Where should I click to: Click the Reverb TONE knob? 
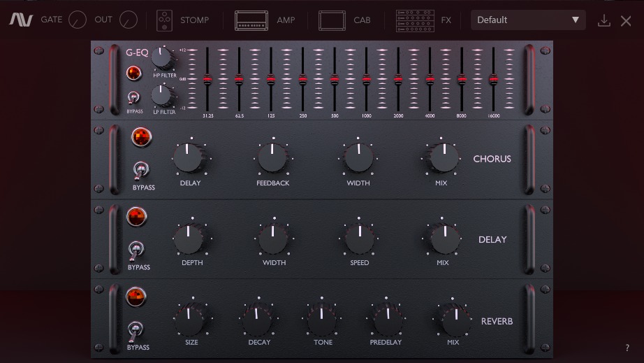pos(321,320)
